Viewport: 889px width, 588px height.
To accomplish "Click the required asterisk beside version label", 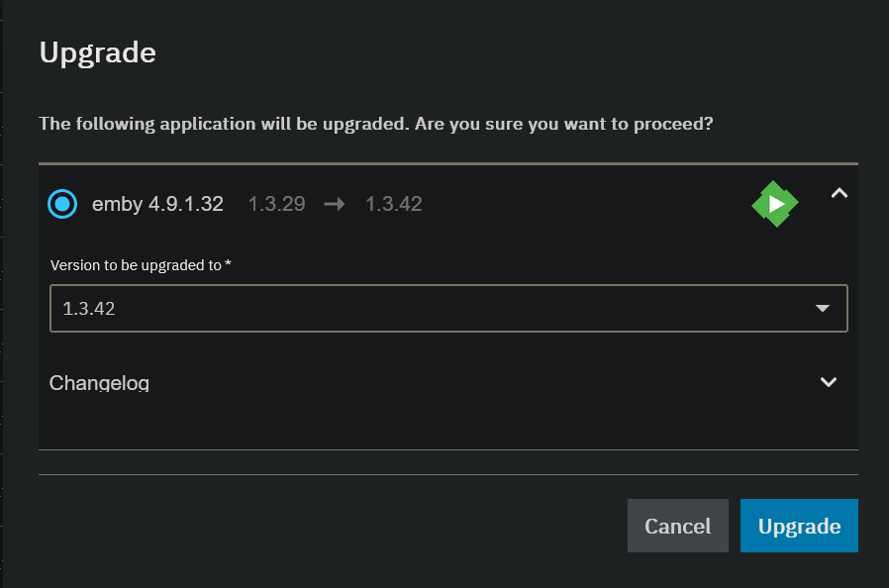I will tap(228, 264).
